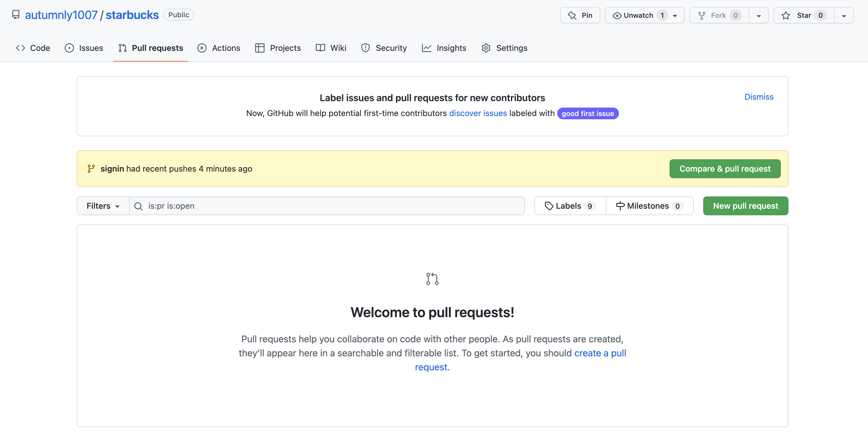Go to the Wiki tab
Image resolution: width=868 pixels, height=442 pixels.
click(x=331, y=48)
